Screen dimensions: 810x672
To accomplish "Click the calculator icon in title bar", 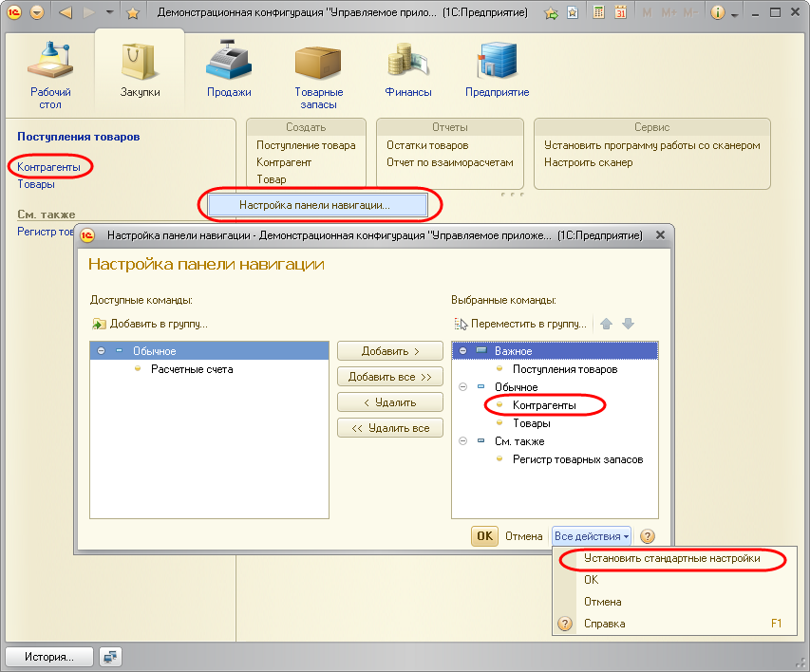I will (x=598, y=14).
